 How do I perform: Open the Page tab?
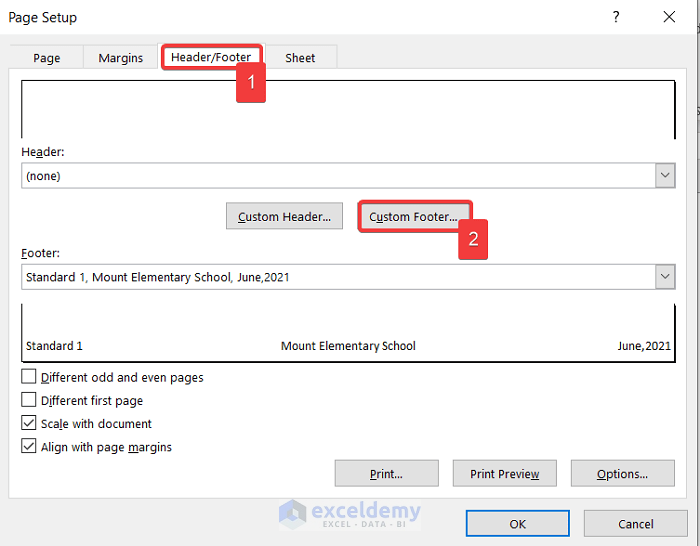pyautogui.click(x=46, y=58)
